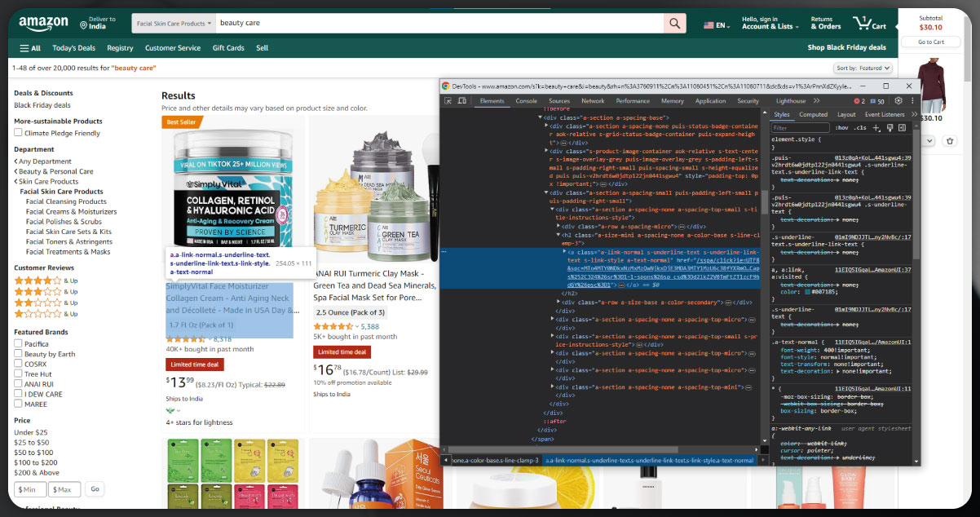Open Returns & Orders link
Image resolution: width=980 pixels, height=517 pixels.
pyautogui.click(x=825, y=23)
